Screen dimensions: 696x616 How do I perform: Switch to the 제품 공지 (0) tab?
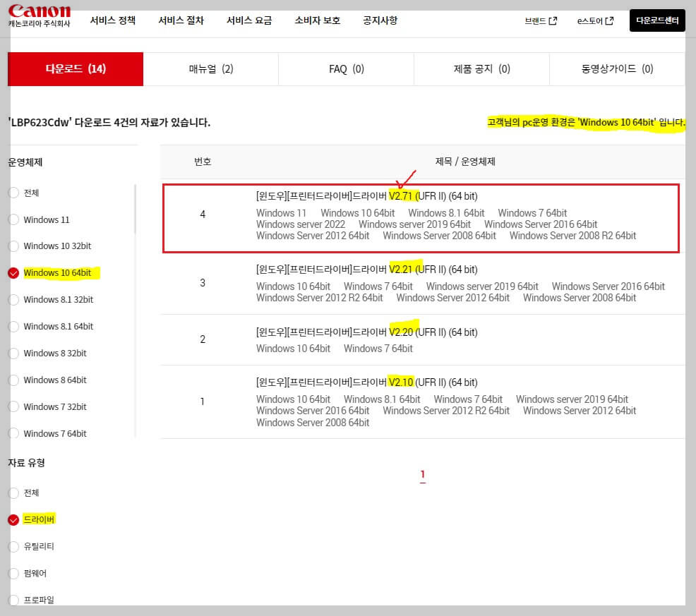coord(481,68)
